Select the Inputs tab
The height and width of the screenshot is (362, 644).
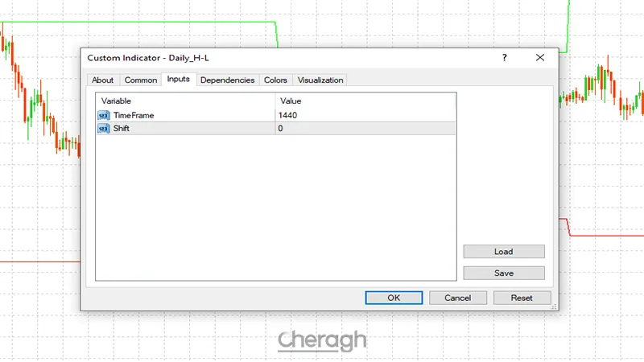[178, 79]
